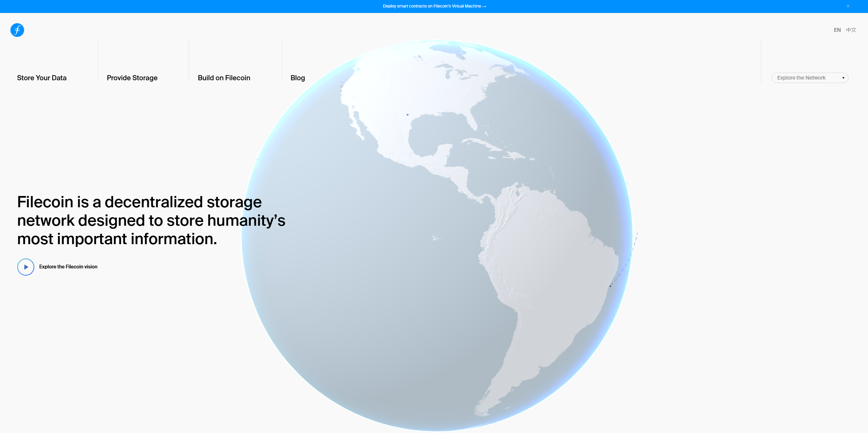Click the Explore the Filecoin vision text
This screenshot has height=433, width=868.
coord(68,267)
